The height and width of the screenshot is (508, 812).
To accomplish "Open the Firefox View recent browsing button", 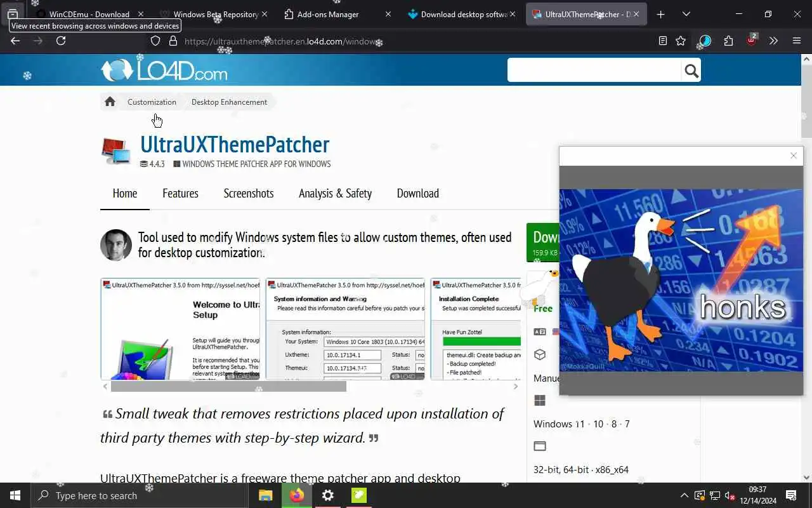I will (13, 14).
